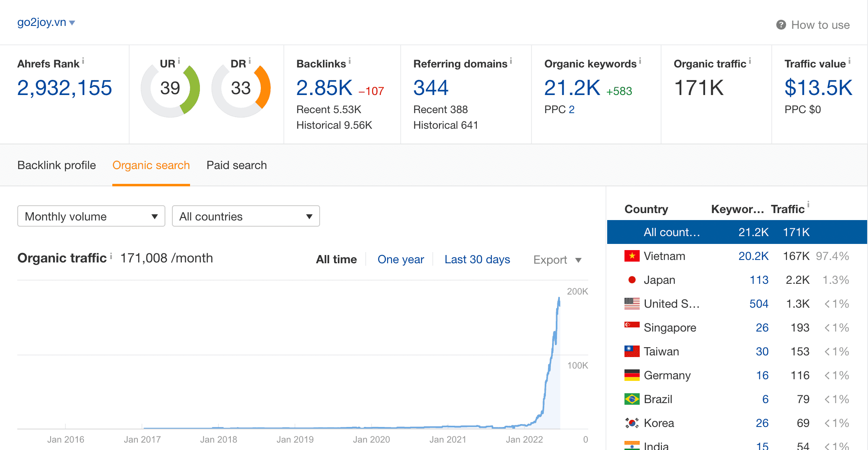
Task: Click Germany keywords count 16
Action: [762, 375]
